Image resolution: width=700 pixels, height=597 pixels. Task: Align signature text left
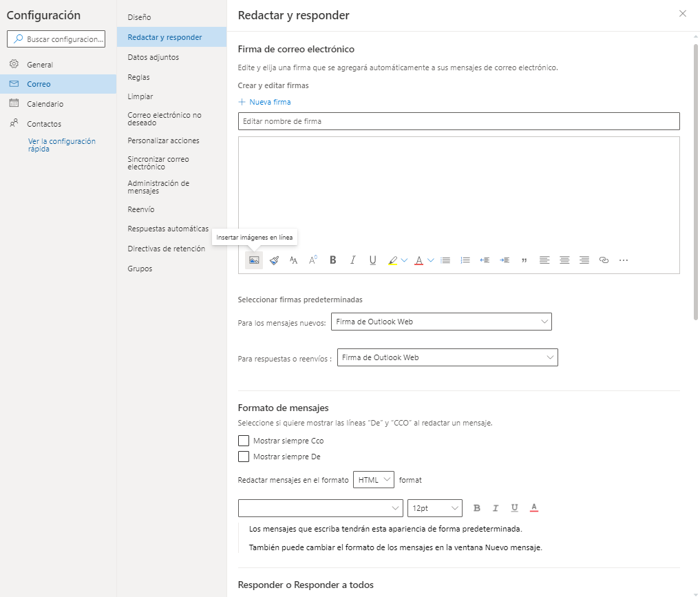pyautogui.click(x=544, y=260)
